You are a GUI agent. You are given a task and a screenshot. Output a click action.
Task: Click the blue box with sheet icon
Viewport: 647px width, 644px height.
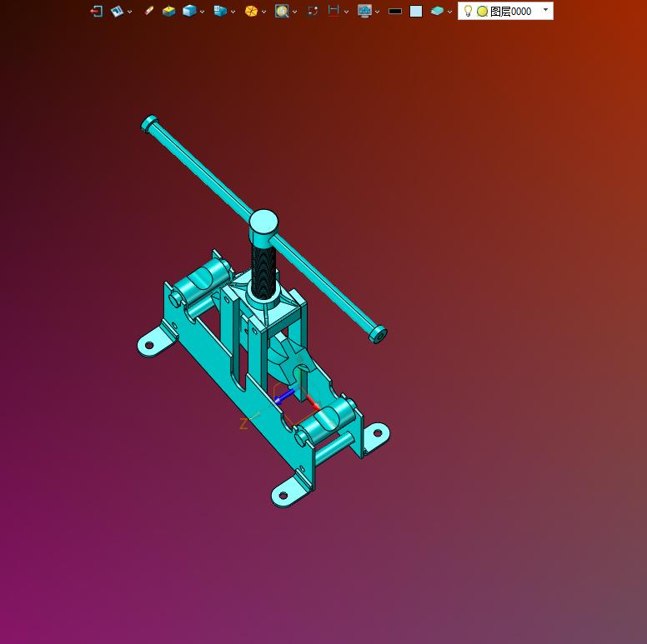point(220,11)
